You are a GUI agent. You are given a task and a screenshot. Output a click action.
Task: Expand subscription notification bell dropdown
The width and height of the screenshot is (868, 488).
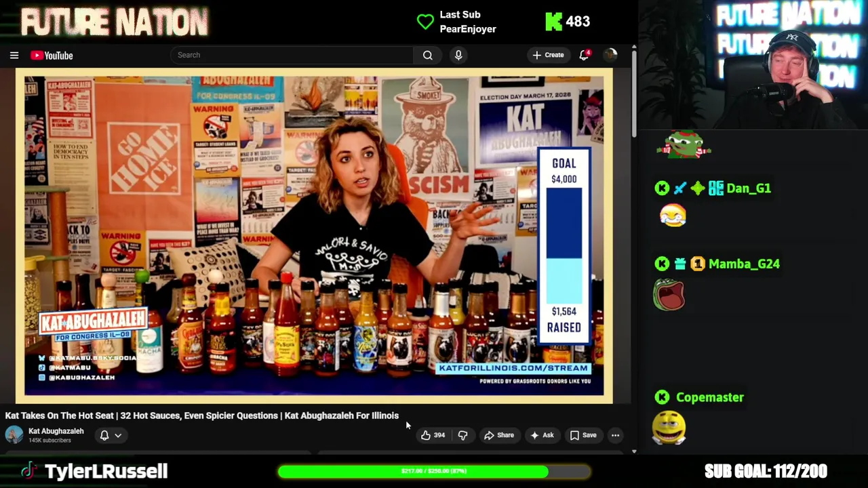pos(111,435)
